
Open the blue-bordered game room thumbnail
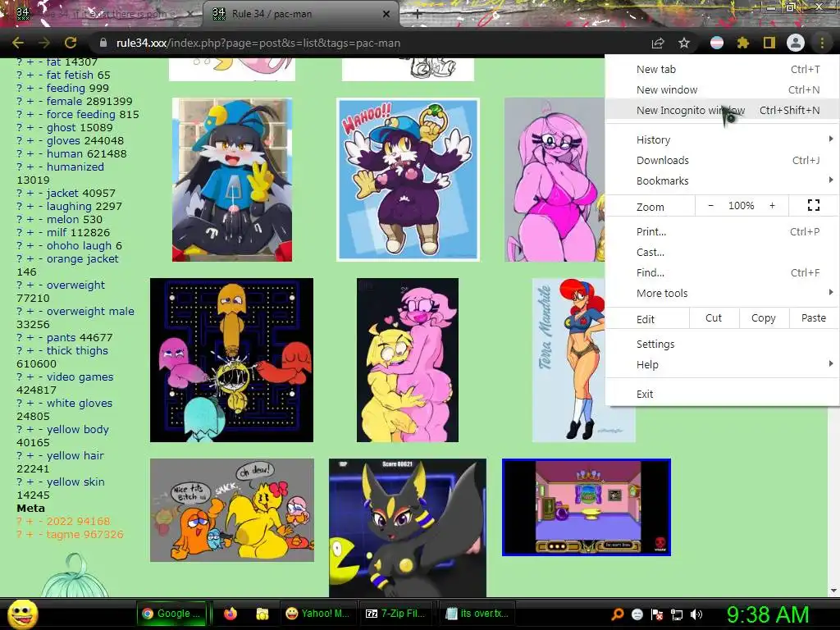pyautogui.click(x=586, y=507)
